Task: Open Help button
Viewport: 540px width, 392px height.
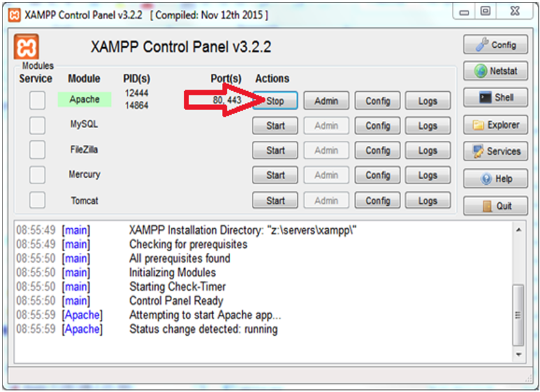Action: [495, 178]
